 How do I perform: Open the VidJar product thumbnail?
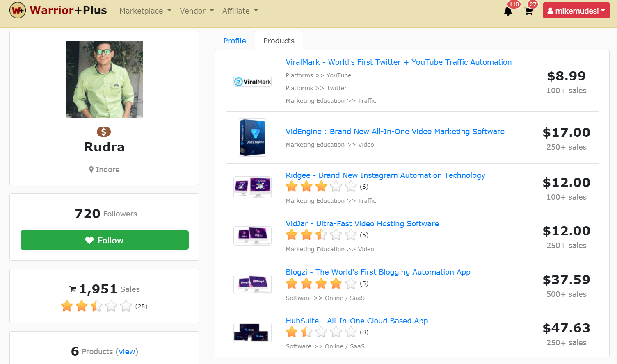pyautogui.click(x=252, y=236)
